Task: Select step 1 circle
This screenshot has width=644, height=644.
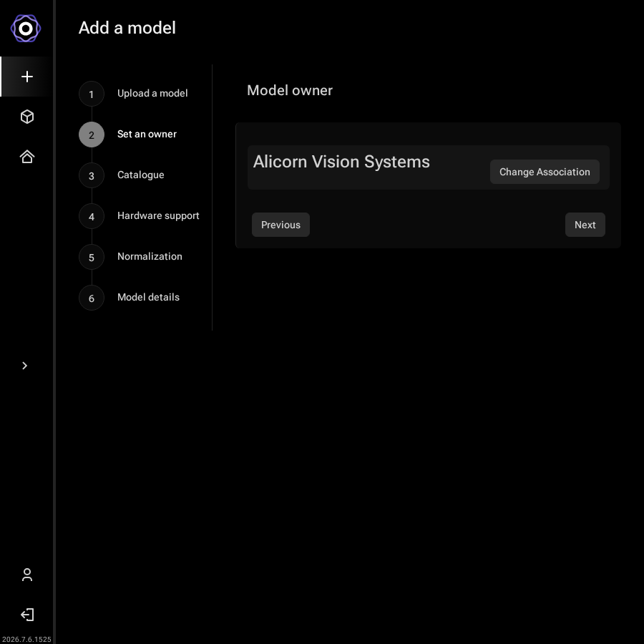Action: coord(92,94)
